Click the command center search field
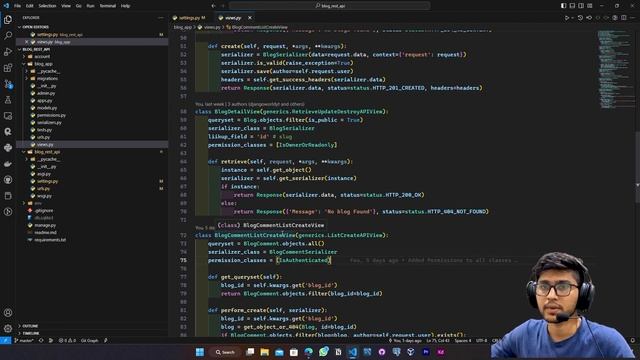Image resolution: width=640 pixels, height=360 pixels. [x=329, y=6]
